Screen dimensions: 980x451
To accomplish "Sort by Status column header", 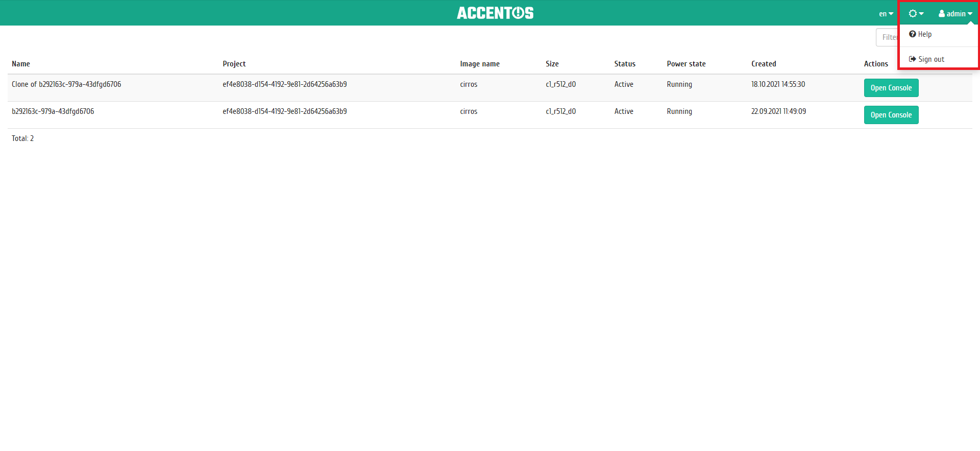I will [x=625, y=64].
